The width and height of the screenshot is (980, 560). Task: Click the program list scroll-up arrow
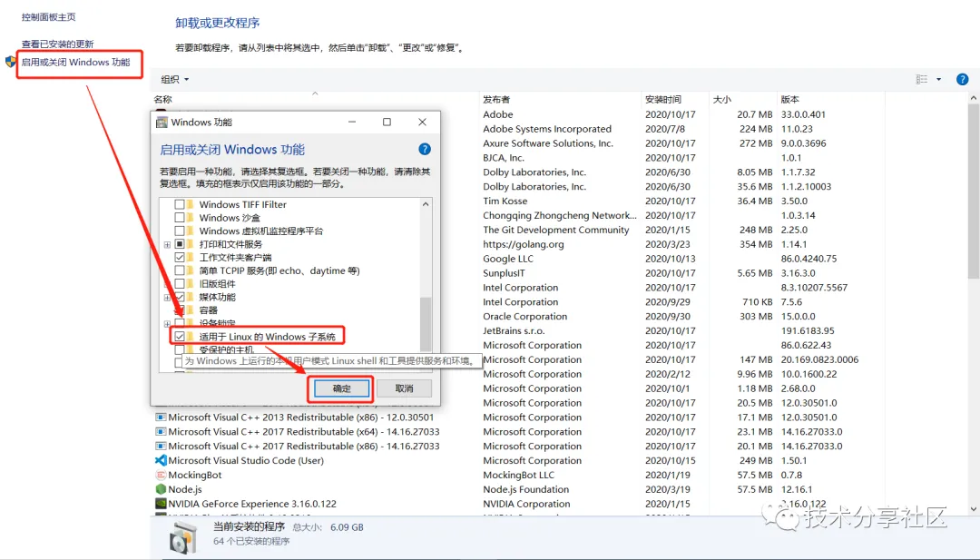[x=974, y=99]
